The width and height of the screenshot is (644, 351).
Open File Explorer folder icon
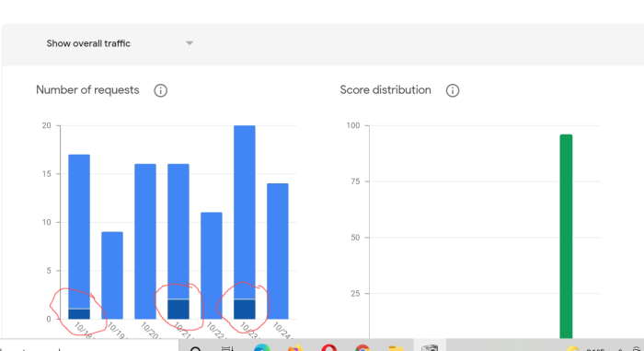click(395, 348)
